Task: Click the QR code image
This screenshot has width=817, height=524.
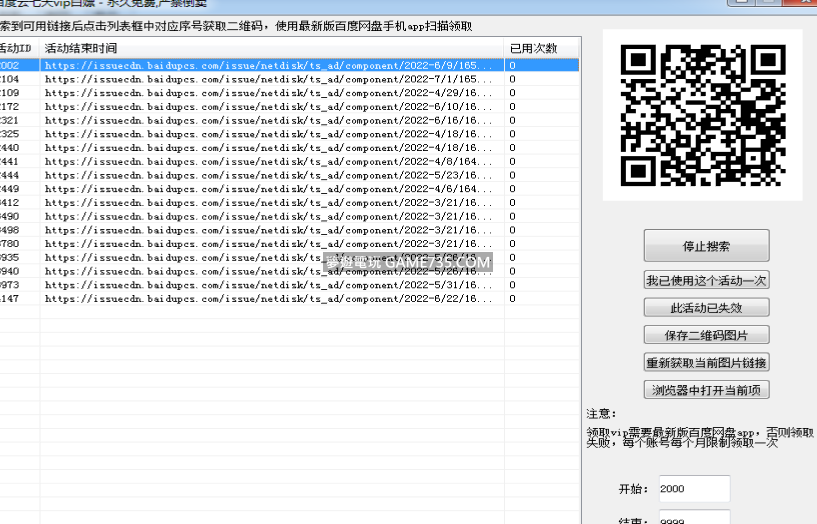Action: (x=702, y=115)
